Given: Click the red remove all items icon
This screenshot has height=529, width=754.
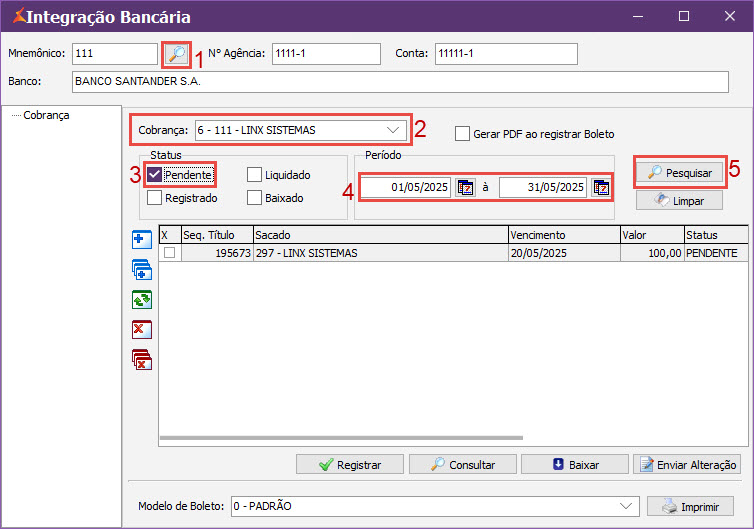Looking at the screenshot, I should tap(142, 360).
